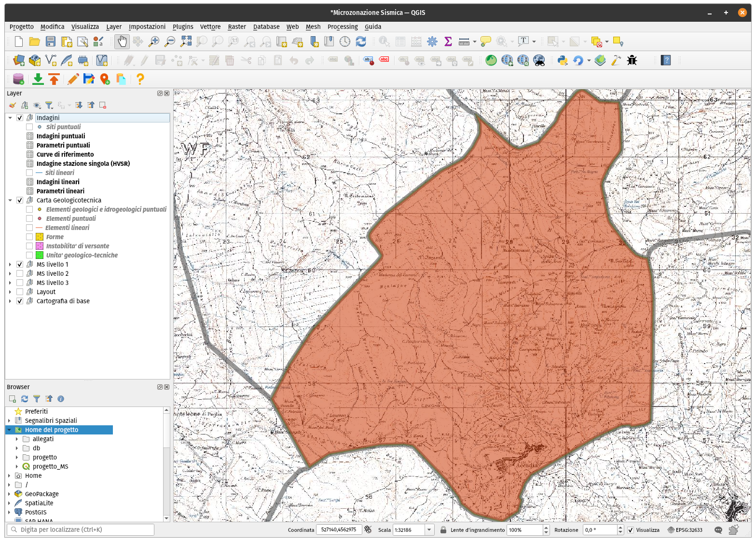The width and height of the screenshot is (756, 542).
Task: Click the Unita' geologico-tecniche green swatch
Action: [x=40, y=255]
